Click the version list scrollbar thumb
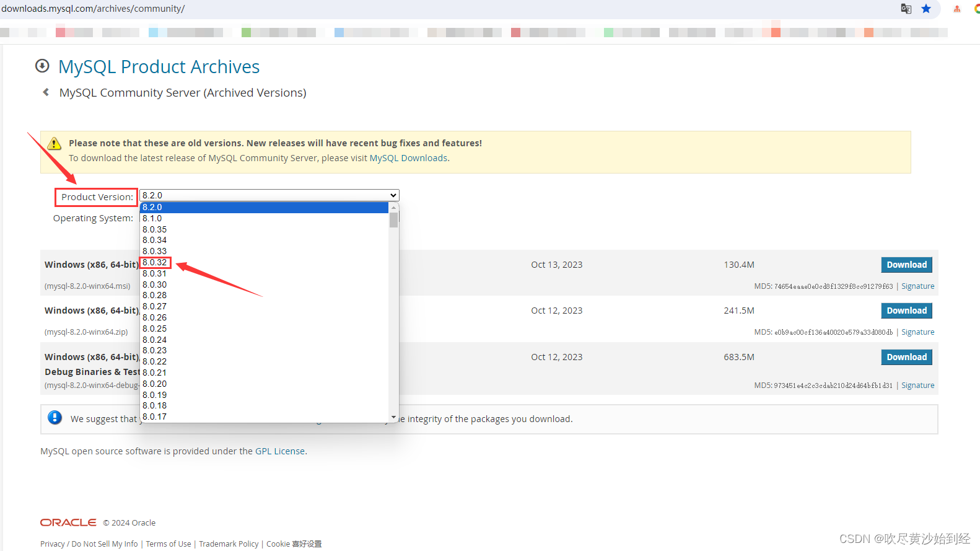 pos(393,220)
